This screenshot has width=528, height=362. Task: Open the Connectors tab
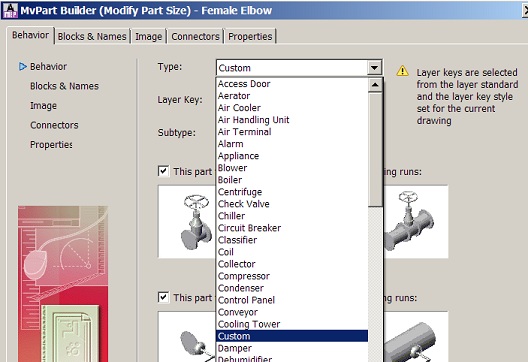(x=195, y=36)
